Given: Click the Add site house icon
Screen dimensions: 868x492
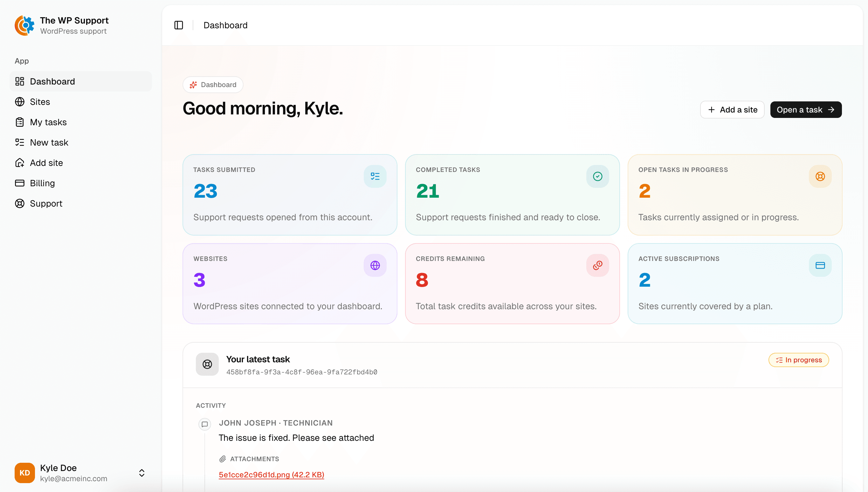Looking at the screenshot, I should pos(20,163).
